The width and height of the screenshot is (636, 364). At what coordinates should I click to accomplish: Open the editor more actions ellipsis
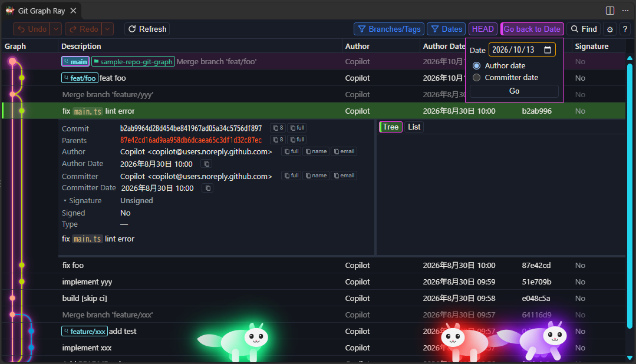[625, 11]
